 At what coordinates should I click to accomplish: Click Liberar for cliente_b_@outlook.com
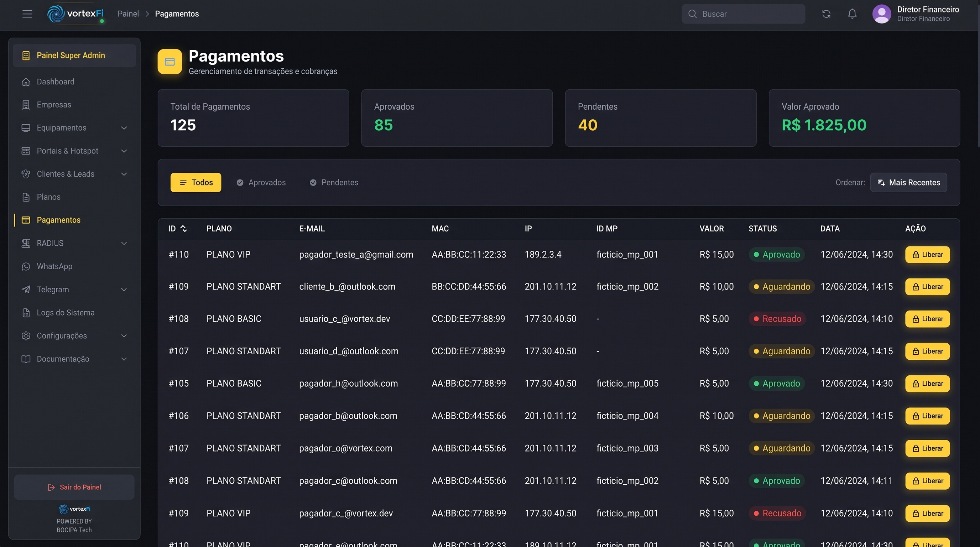click(928, 287)
